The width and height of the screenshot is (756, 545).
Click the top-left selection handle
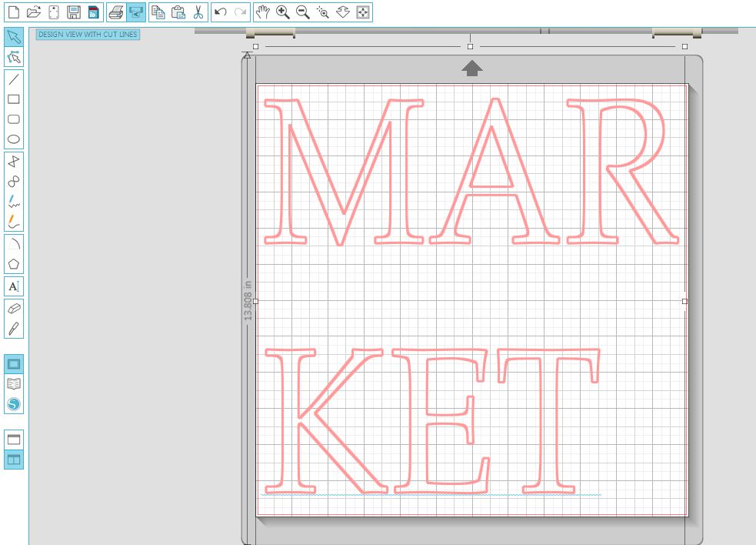pyautogui.click(x=256, y=47)
